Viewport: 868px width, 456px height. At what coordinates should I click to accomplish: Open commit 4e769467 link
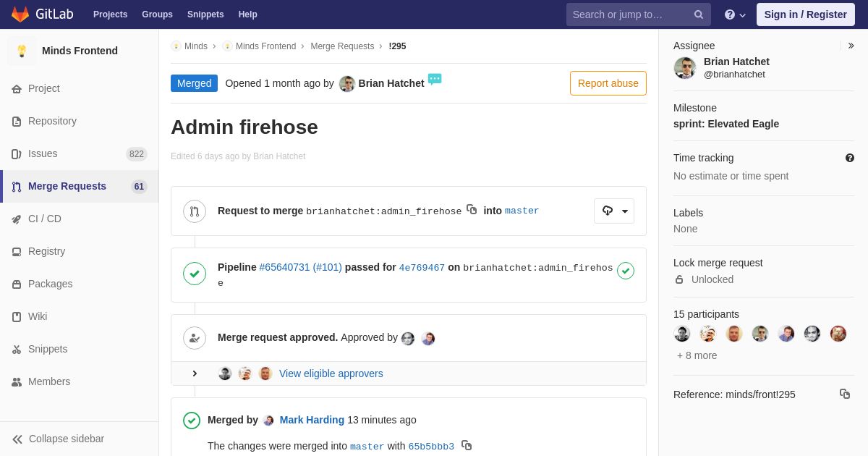(x=422, y=268)
